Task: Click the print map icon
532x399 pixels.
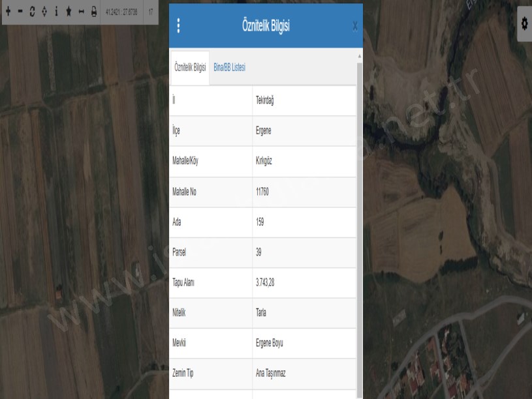Action: click(93, 12)
